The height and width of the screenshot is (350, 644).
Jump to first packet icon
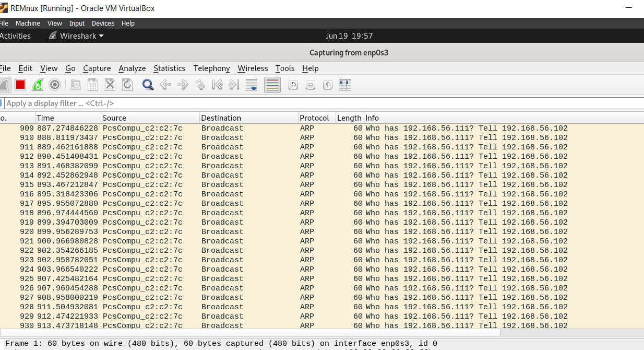click(x=217, y=85)
